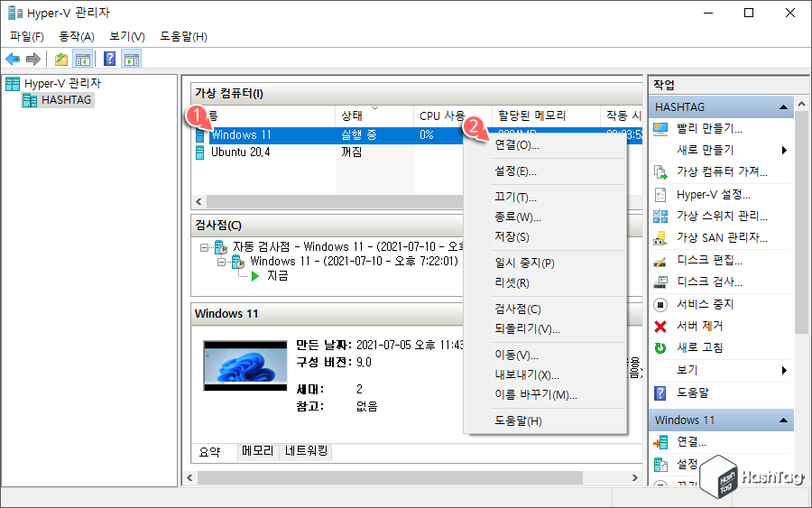Screen dimensions: 812x508
Task: Choose 설정(E)... from the context menu
Action: click(545, 171)
